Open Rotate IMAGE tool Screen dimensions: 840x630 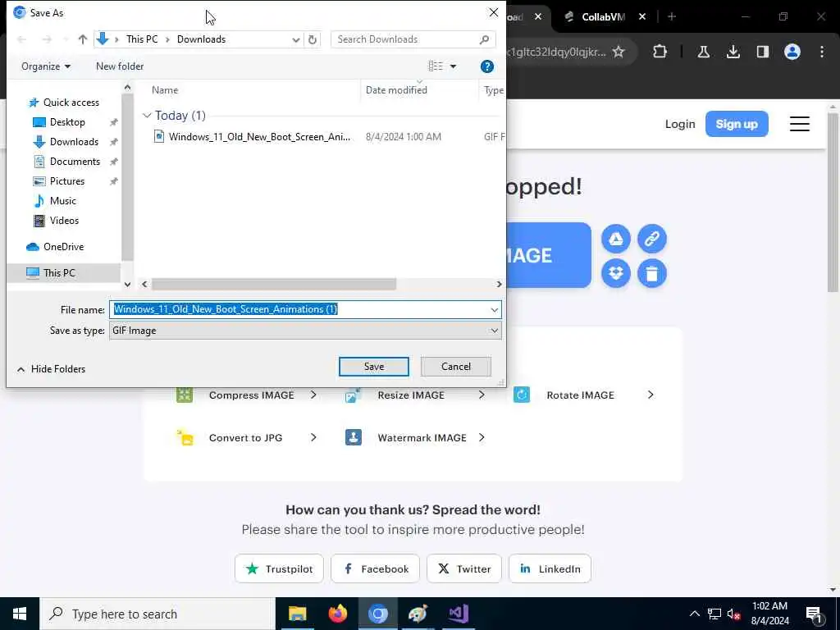point(584,395)
